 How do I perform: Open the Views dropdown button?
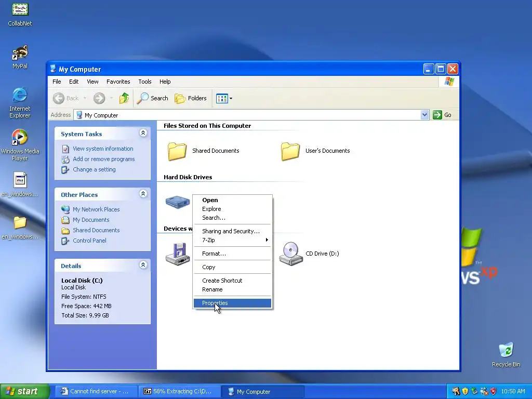pos(224,98)
